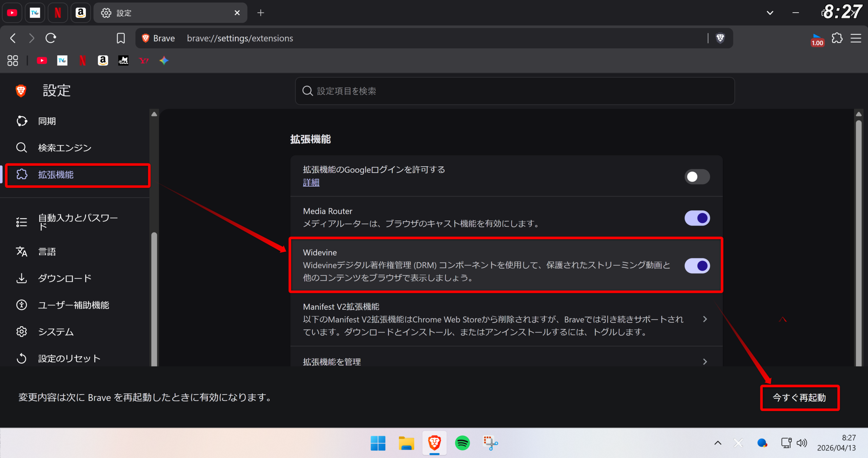This screenshot has width=868, height=458.
Task: Open the tab search dropdown arrow
Action: coord(770,13)
